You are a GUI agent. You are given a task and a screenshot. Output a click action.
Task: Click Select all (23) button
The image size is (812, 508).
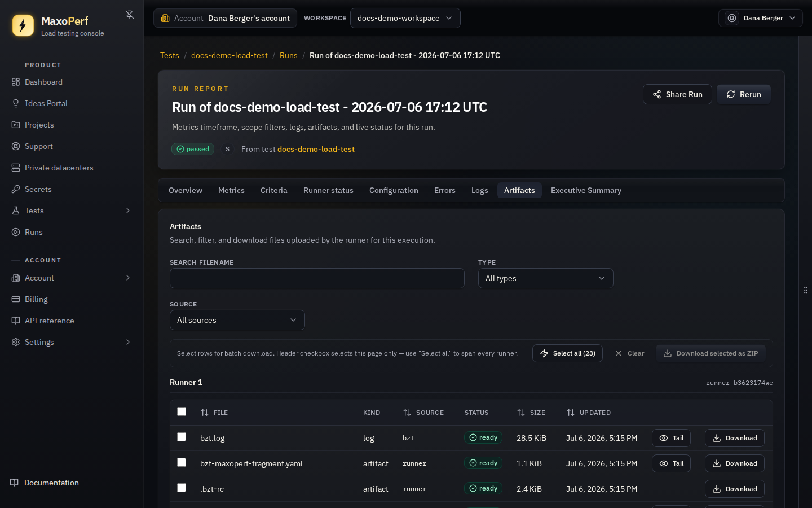coord(567,353)
